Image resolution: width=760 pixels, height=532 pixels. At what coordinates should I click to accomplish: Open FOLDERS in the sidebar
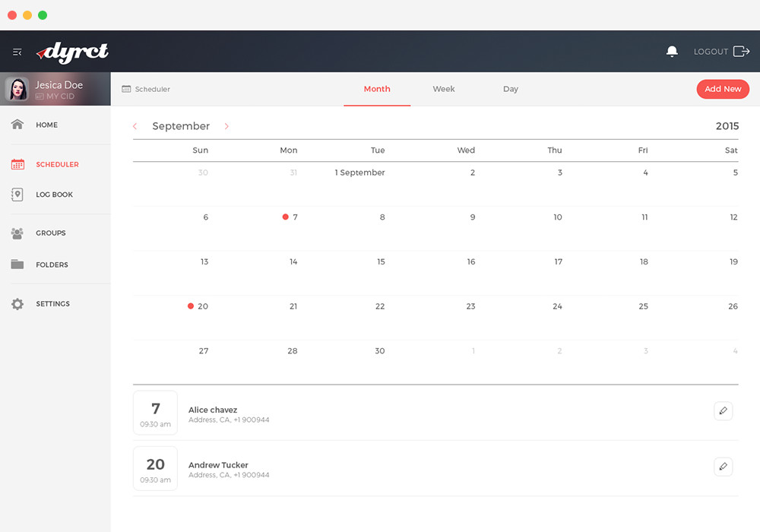52,265
